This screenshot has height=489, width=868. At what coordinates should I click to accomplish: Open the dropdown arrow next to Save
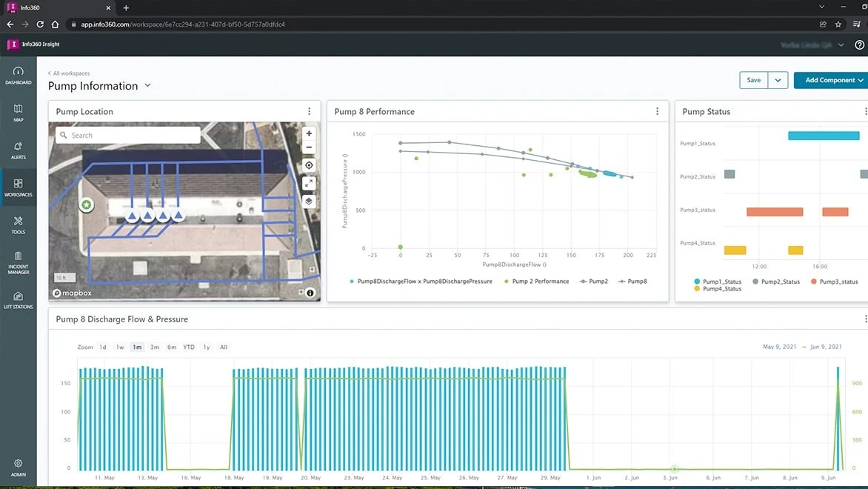point(778,79)
